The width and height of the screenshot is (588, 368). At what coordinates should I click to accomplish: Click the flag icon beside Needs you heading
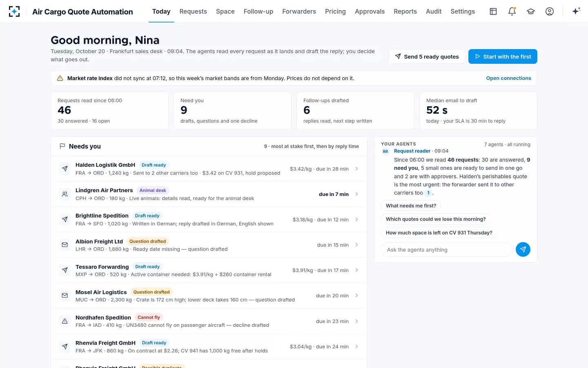tap(62, 146)
